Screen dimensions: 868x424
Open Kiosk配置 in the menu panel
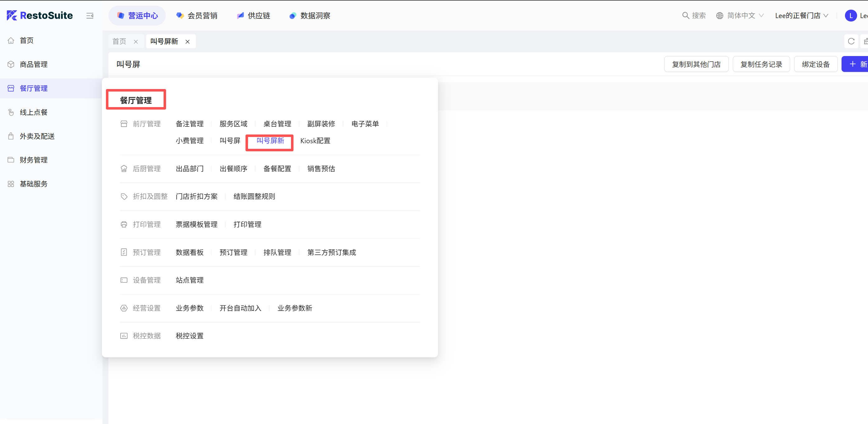pos(315,141)
